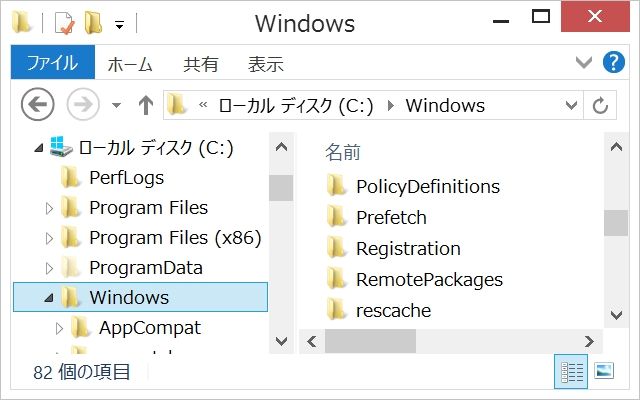Switch to the 共有 ribbon tab
This screenshot has height=400, width=640.
[200, 64]
